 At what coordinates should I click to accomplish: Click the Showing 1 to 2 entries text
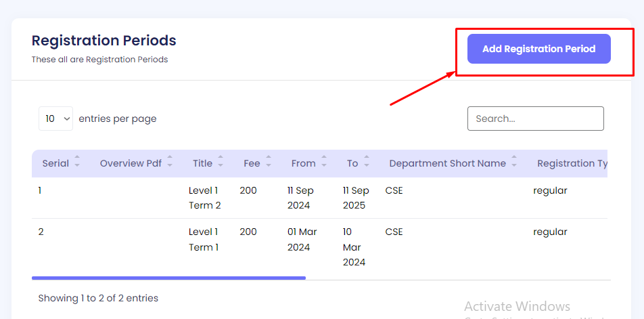[x=98, y=298]
